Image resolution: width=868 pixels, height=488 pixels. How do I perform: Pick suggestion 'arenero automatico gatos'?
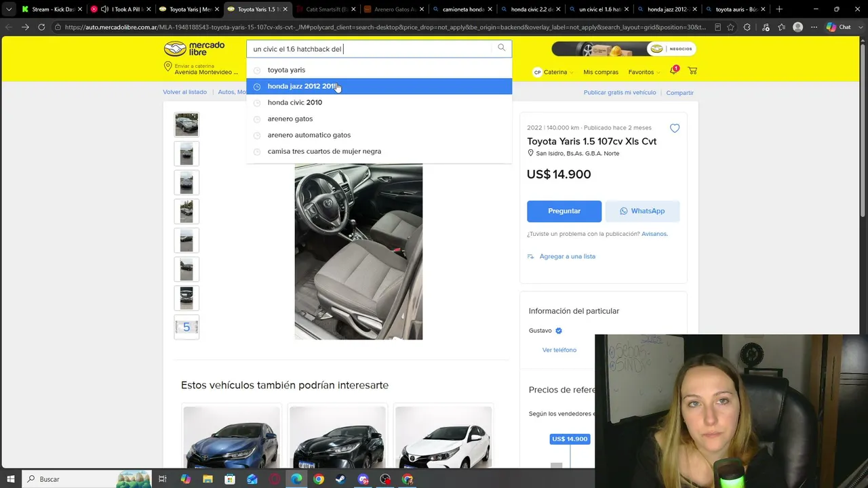tap(379, 135)
